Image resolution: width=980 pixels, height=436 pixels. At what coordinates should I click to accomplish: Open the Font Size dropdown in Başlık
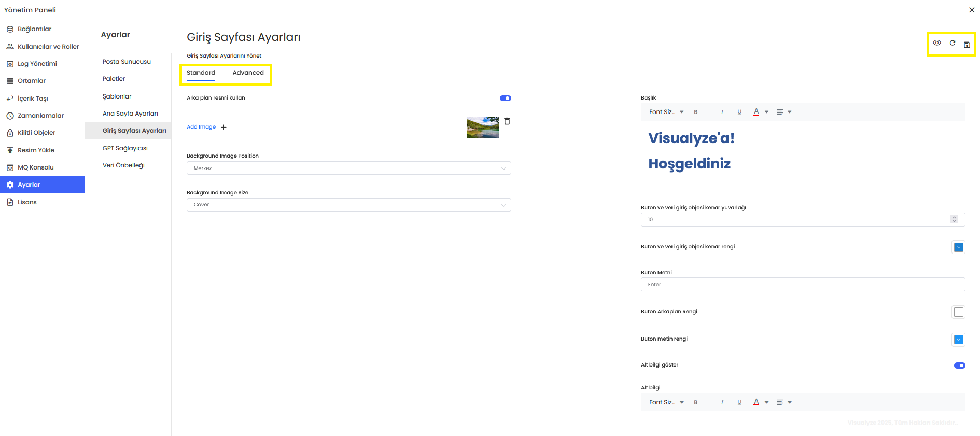coord(666,112)
